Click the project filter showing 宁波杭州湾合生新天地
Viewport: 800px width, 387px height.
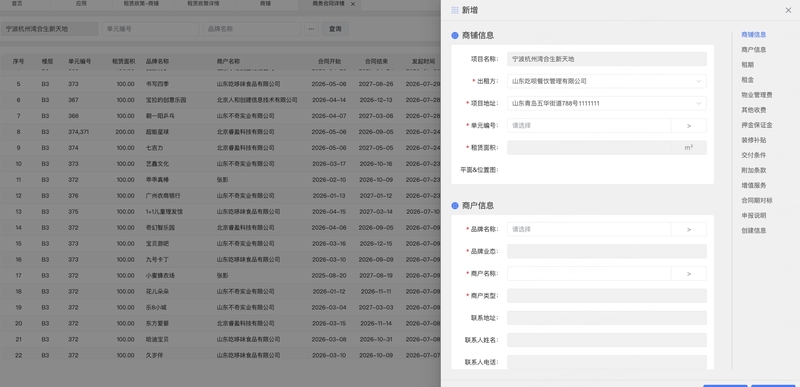49,29
